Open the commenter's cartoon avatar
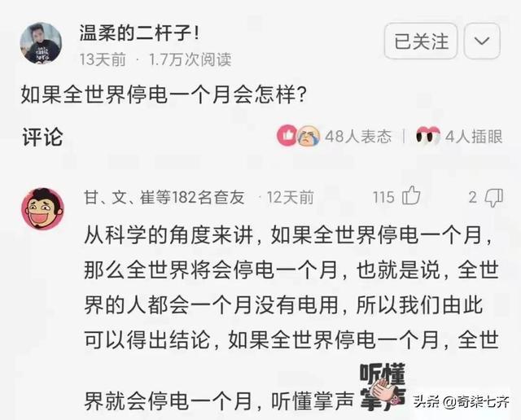Image resolution: width=521 pixels, height=420 pixels. pos(42,208)
